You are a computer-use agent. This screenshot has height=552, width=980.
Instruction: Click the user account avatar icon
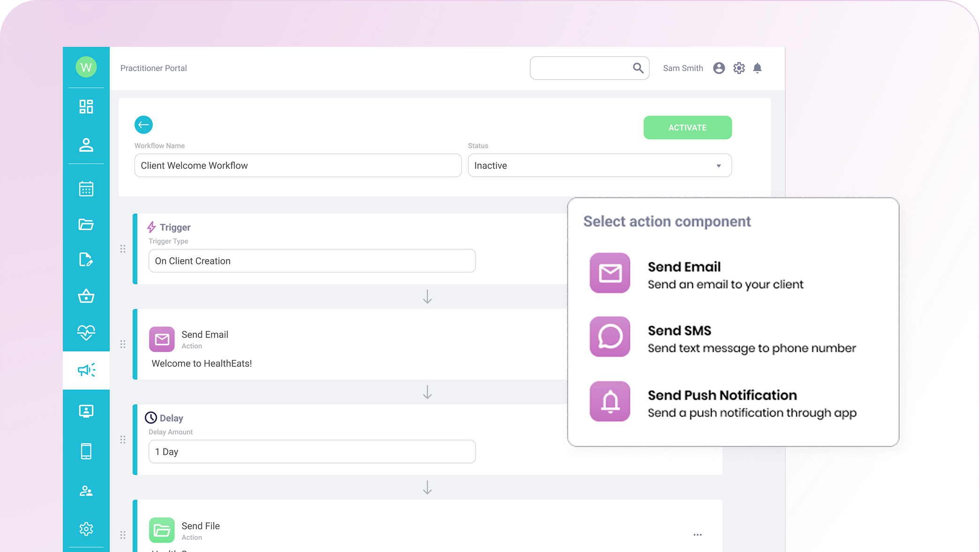719,68
